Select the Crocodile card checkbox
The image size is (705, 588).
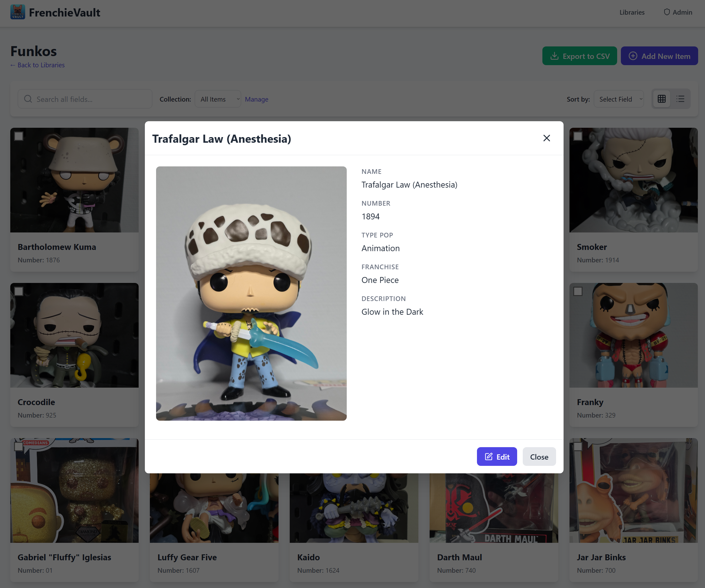coord(19,291)
